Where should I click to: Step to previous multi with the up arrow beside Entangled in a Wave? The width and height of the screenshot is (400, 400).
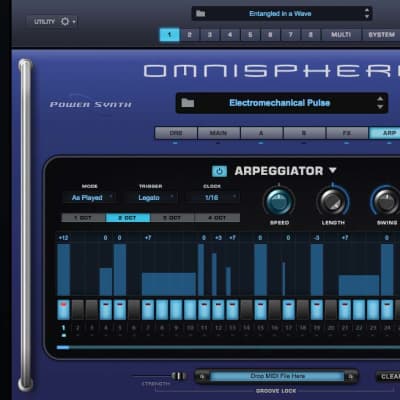pyautogui.click(x=367, y=10)
